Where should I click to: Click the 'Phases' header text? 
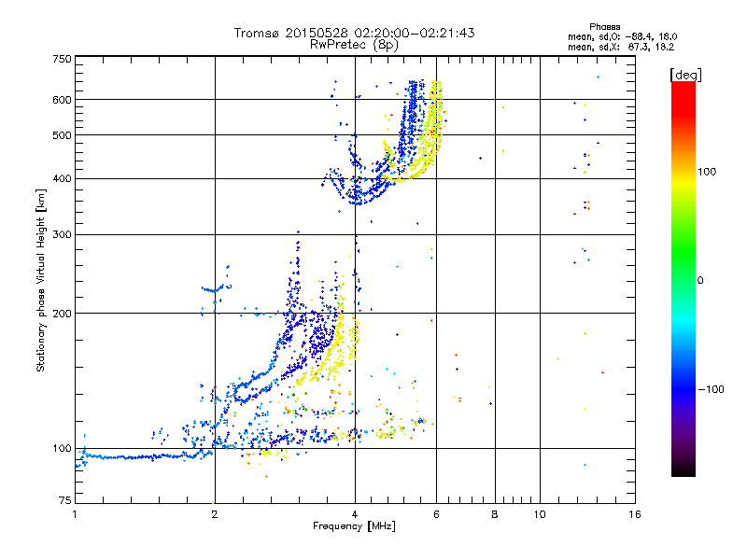[604, 27]
